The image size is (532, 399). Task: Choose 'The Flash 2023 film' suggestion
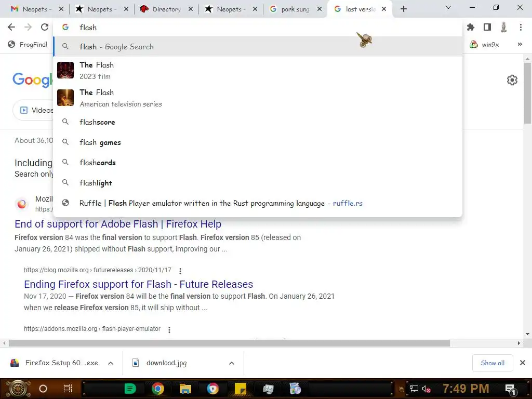click(x=258, y=70)
